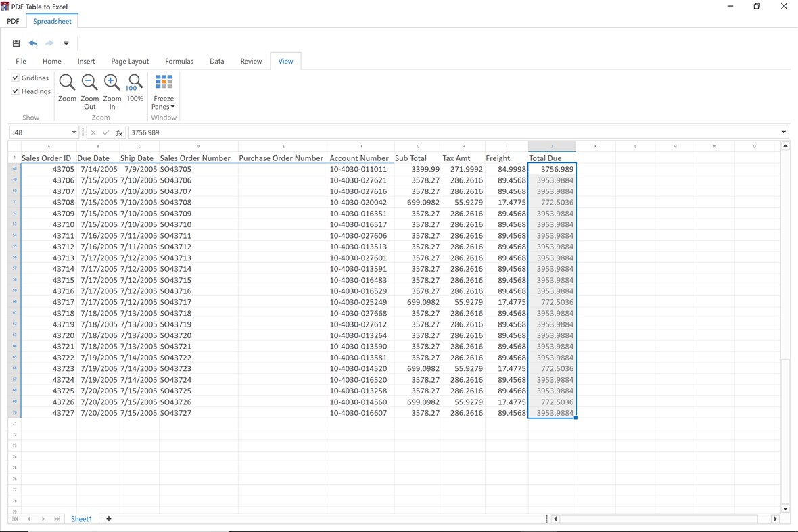Screen dimensions: 798x532
Task: Open the Data ribbon tab
Action: [217, 61]
